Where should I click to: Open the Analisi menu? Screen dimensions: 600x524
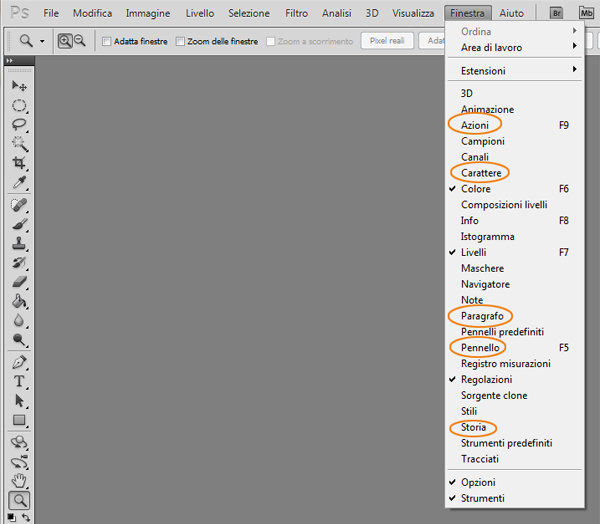[x=337, y=13]
